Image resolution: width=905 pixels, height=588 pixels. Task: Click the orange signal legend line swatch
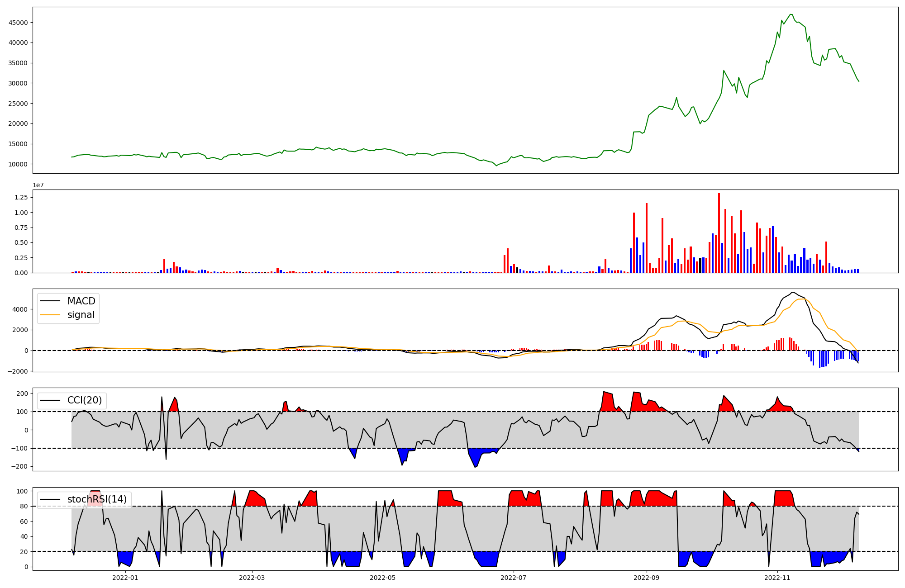(50, 315)
